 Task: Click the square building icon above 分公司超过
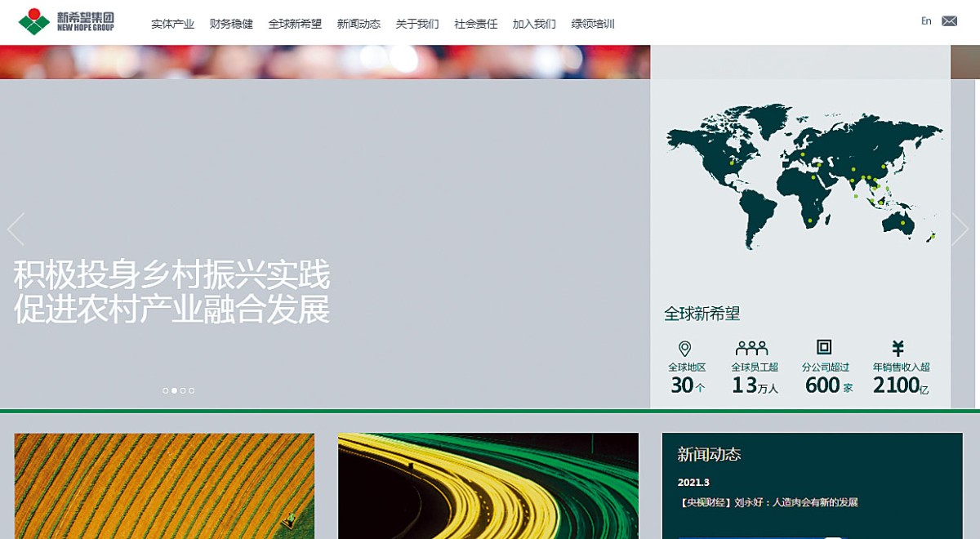[x=824, y=347]
